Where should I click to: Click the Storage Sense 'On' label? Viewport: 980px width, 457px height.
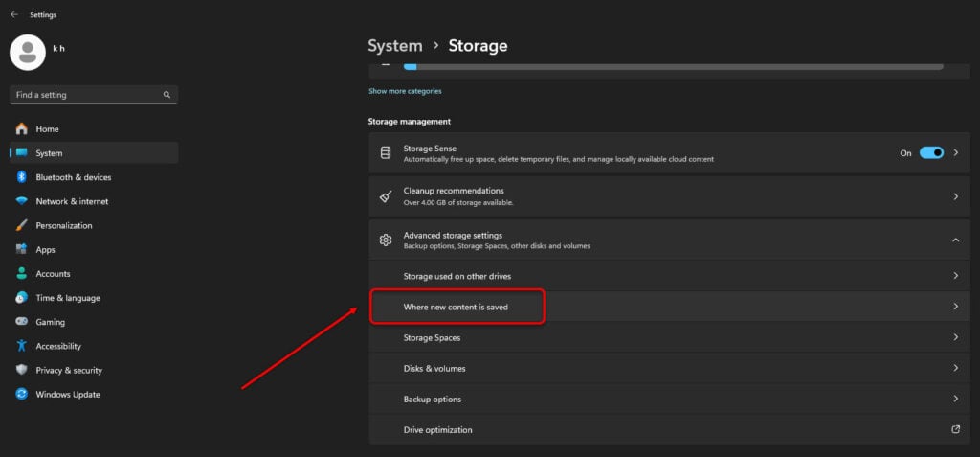tap(905, 153)
